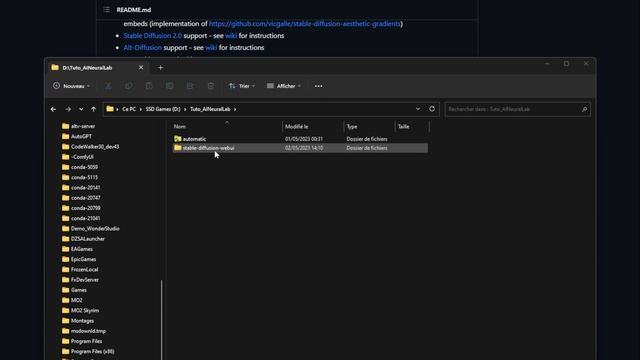
Task: Select Montages folder in sidebar
Action: tap(82, 321)
